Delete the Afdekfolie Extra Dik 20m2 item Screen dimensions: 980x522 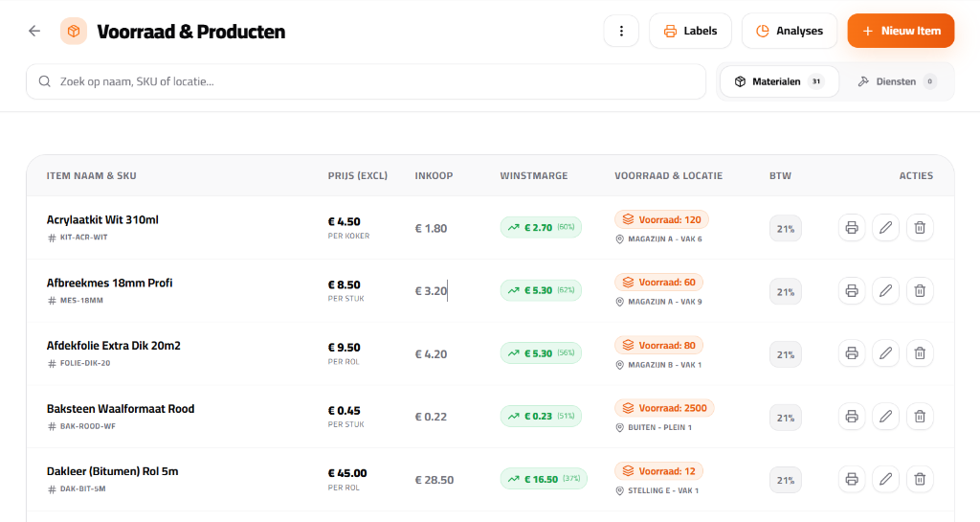(x=920, y=353)
